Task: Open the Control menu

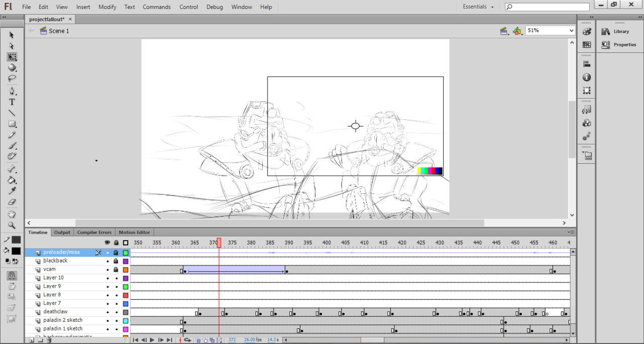Action: click(x=189, y=7)
